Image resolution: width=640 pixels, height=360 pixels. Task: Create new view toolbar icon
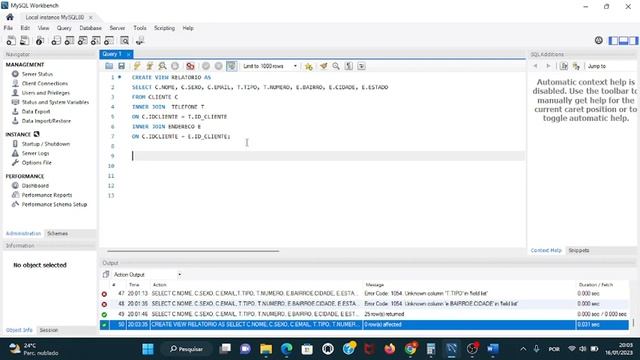[x=82, y=40]
